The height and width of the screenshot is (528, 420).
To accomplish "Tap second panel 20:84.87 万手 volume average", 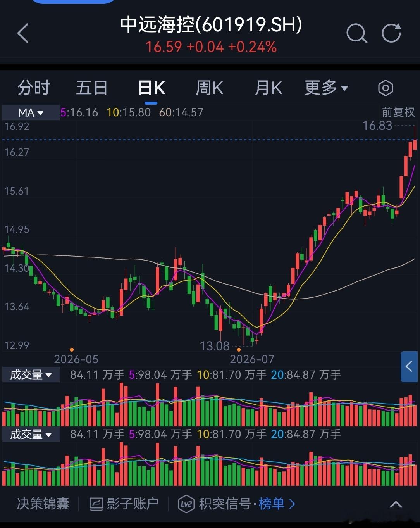I will [306, 434].
